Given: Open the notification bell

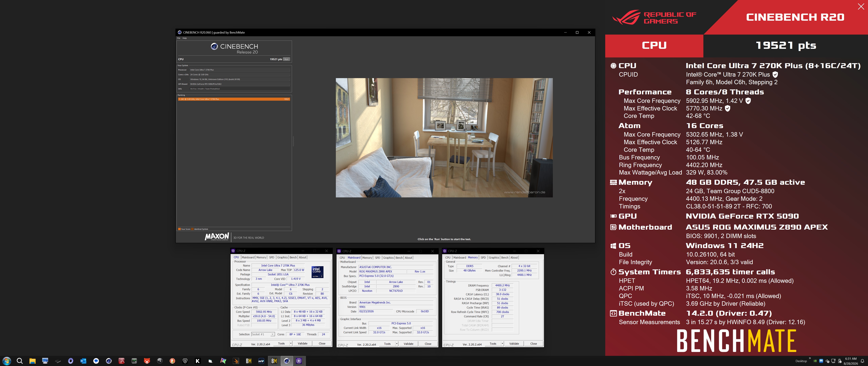Looking at the screenshot, I should point(862,361).
